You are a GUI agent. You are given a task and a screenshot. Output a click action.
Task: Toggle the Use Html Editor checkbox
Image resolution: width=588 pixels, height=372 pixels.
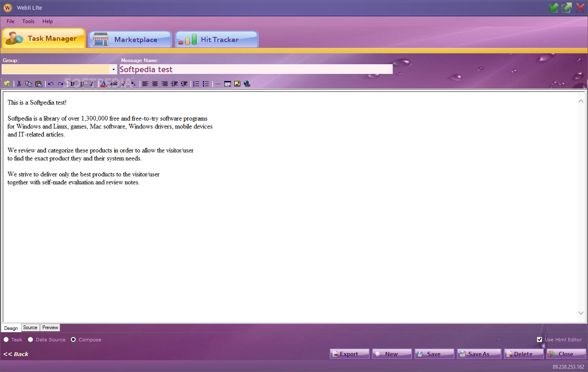[x=540, y=340]
